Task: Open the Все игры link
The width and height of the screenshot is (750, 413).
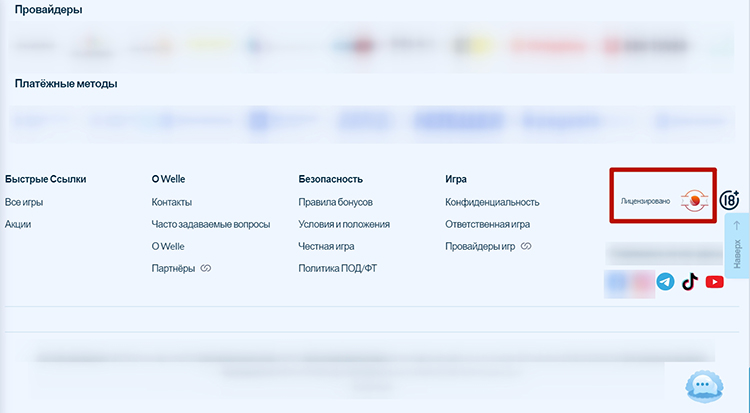Action: coord(24,202)
